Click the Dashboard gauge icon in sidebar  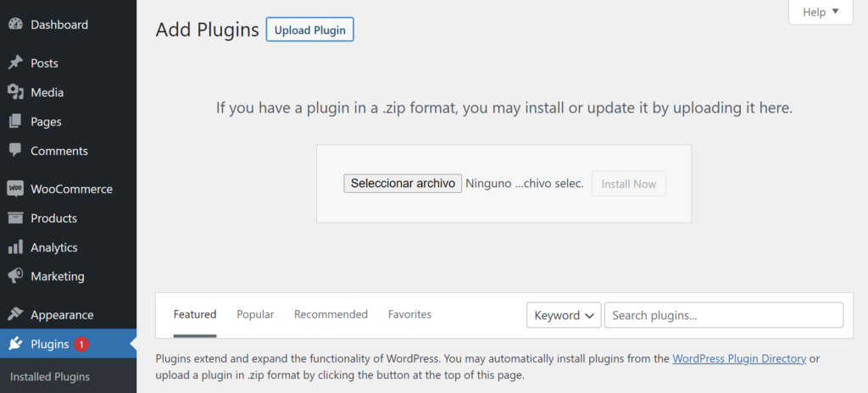pyautogui.click(x=15, y=25)
